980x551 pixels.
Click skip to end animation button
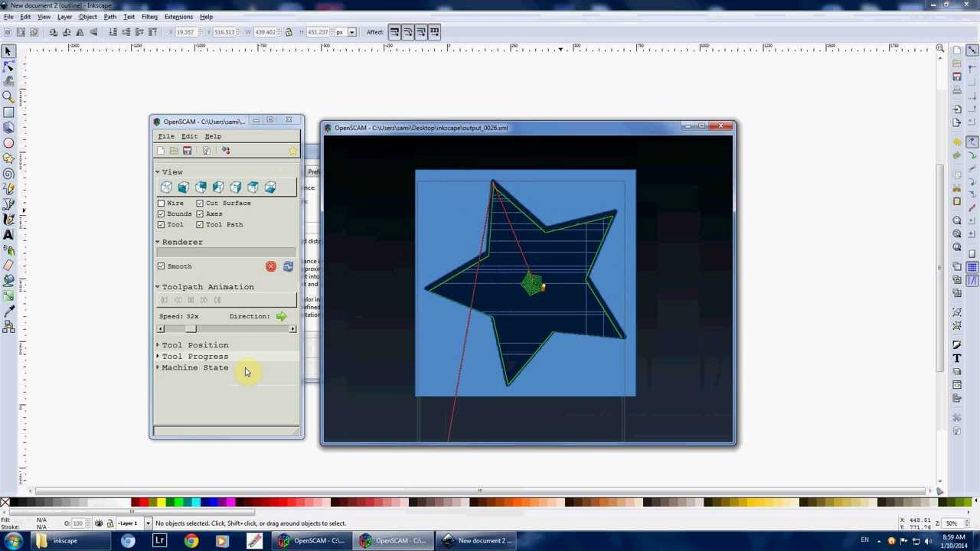pos(217,300)
